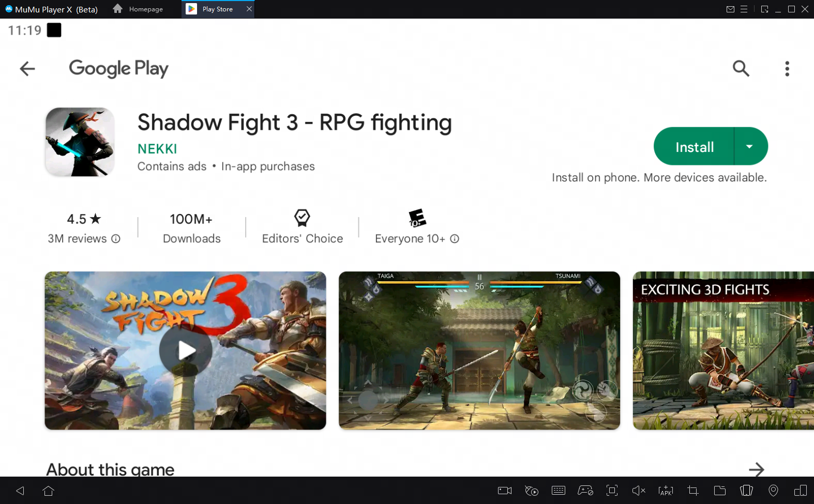814x504 pixels.
Task: Toggle mute with the speaker icon
Action: (x=639, y=491)
